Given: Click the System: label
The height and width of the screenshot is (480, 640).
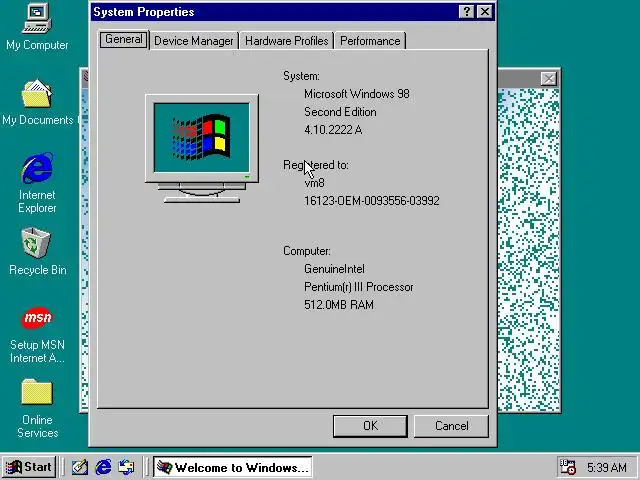Looking at the screenshot, I should tap(301, 76).
